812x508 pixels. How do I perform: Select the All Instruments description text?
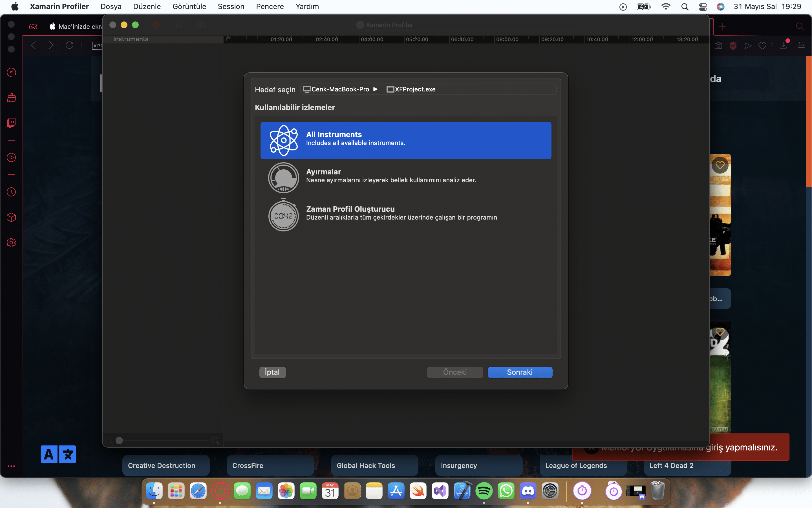pos(356,143)
